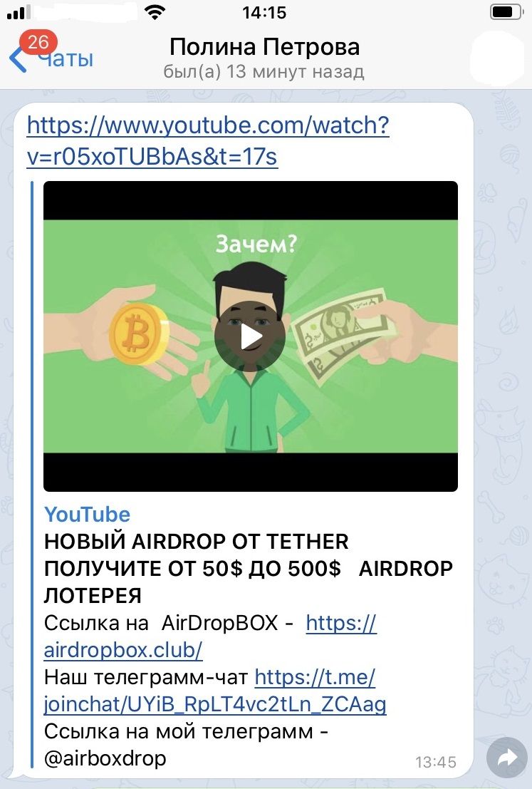Tap the 13:45 message timestamp
532x789 pixels.
click(435, 763)
